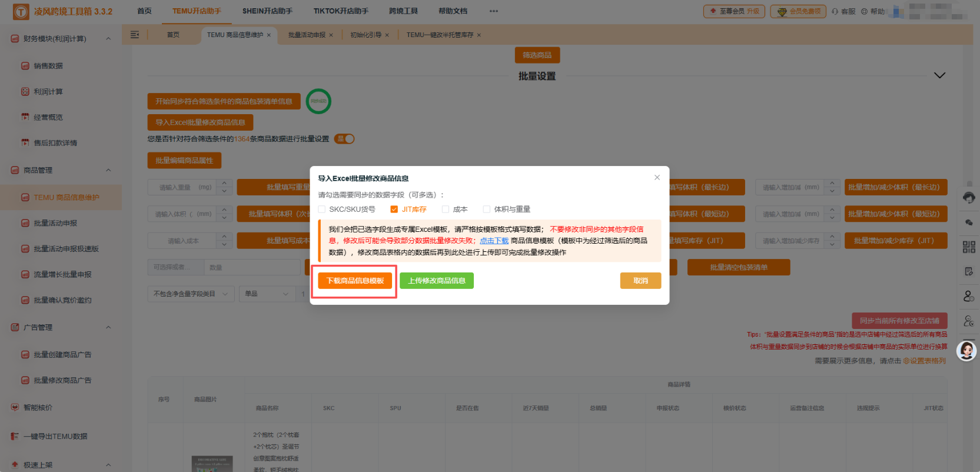Open the 不包含净含量字段类目 dropdown
This screenshot has width=980, height=472.
[191, 294]
